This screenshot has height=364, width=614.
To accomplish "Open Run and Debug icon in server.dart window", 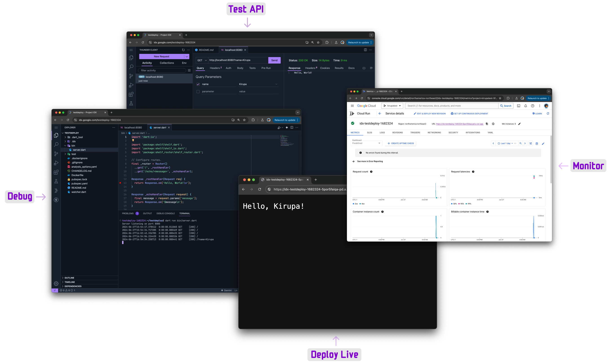I will tap(56, 163).
